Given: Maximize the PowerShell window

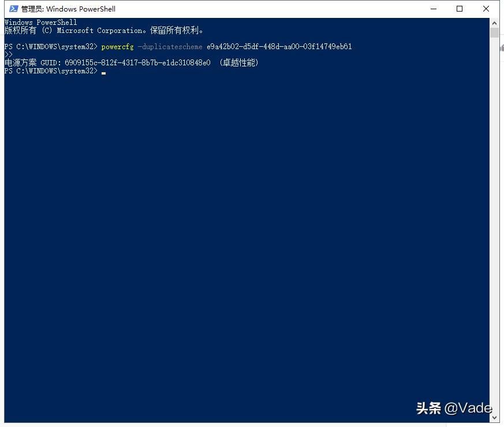Looking at the screenshot, I should click(x=460, y=9).
